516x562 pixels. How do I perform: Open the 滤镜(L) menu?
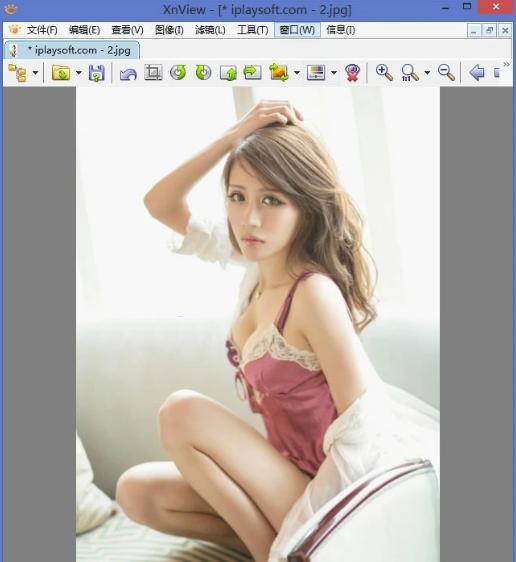[210, 30]
